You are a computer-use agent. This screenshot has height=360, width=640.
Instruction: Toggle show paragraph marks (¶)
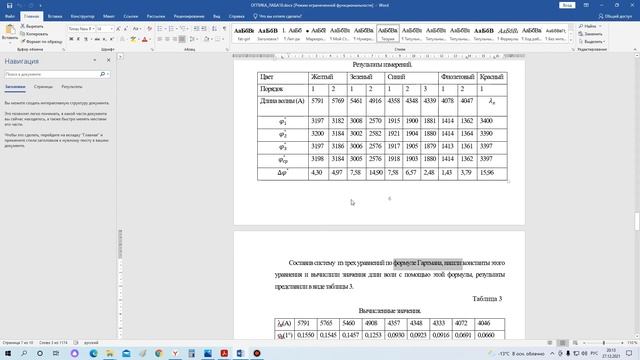point(224,29)
